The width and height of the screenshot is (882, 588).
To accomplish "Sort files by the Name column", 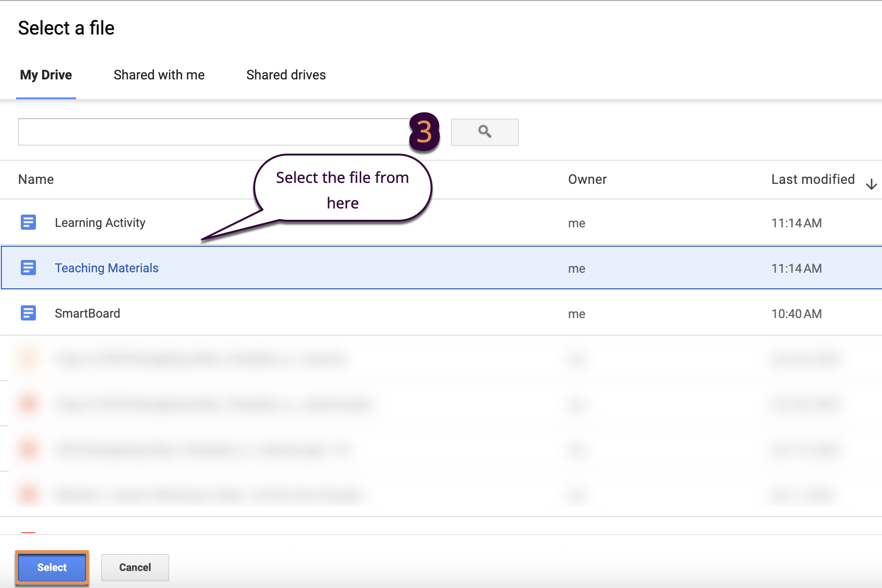I will point(36,180).
